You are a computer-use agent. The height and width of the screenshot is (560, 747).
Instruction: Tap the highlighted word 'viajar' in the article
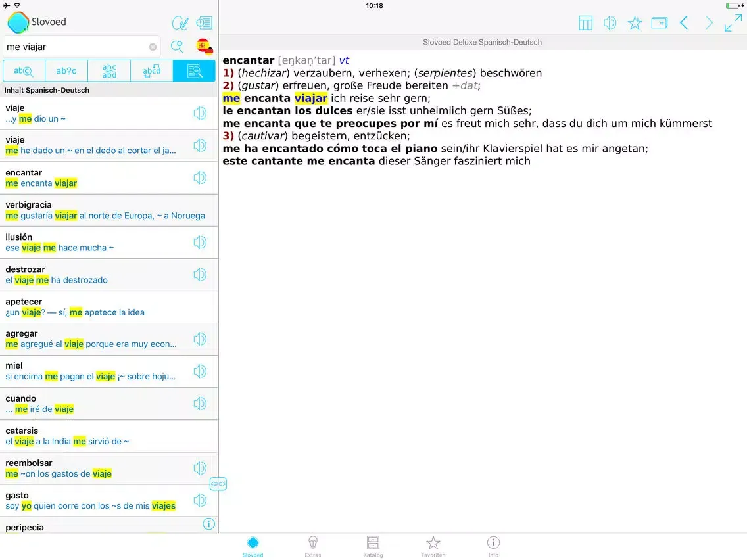[x=310, y=98]
